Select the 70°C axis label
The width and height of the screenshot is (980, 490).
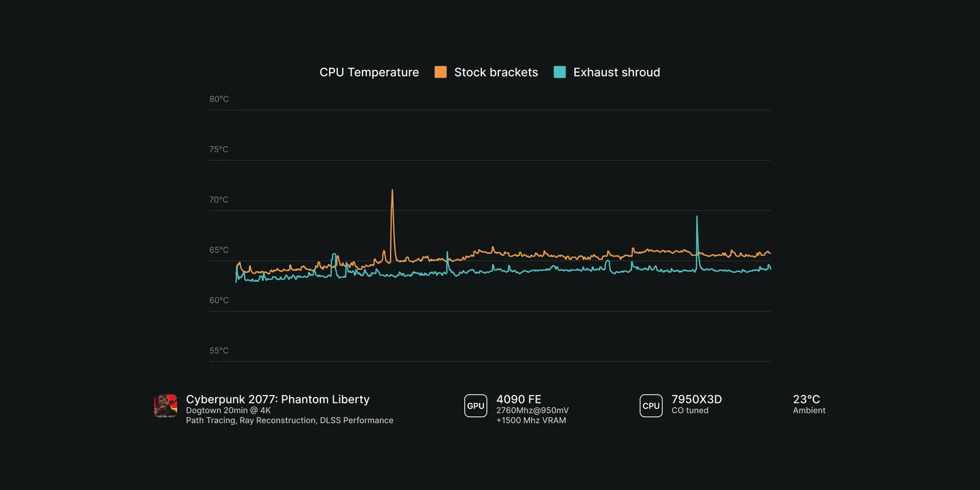point(219,200)
